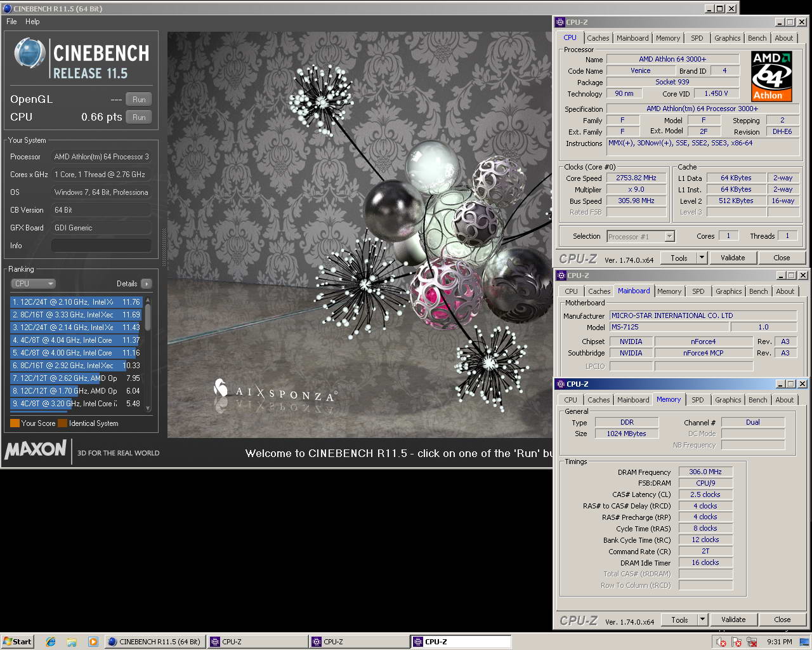
Task: Select Bench tab in bottom CPU-Z window
Action: 757,400
